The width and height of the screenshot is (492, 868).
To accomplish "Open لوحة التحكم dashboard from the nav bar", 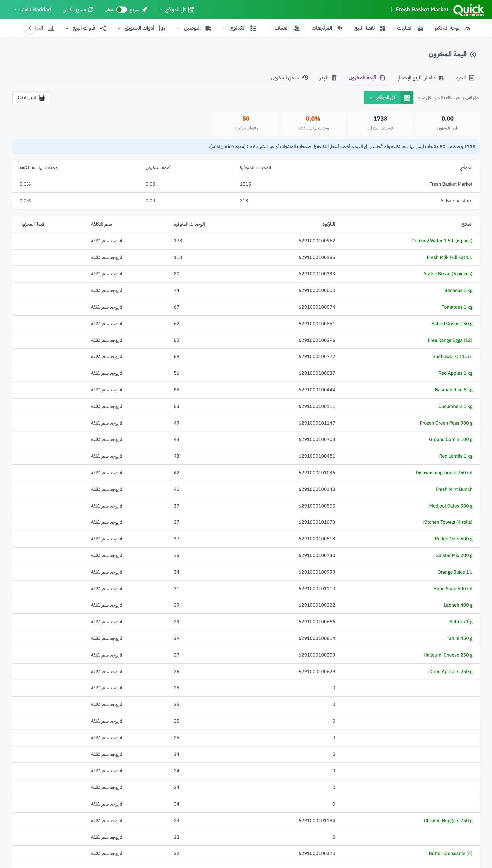I will click(452, 28).
